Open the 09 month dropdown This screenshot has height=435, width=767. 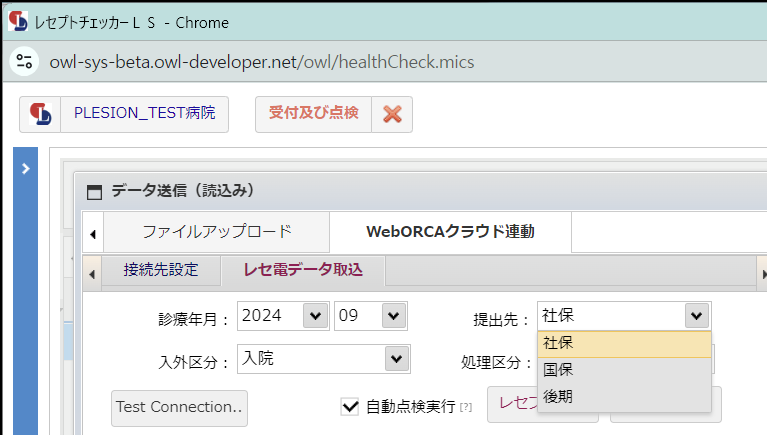click(x=394, y=316)
